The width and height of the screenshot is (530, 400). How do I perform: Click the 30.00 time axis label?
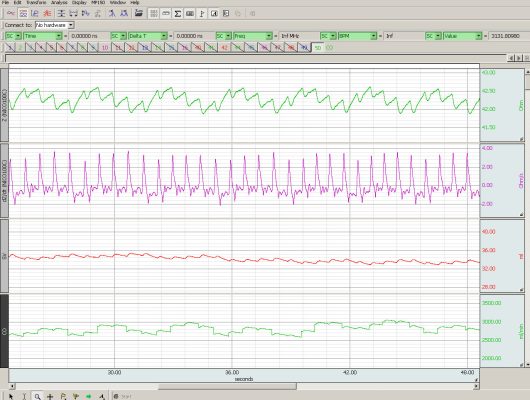tap(115, 372)
